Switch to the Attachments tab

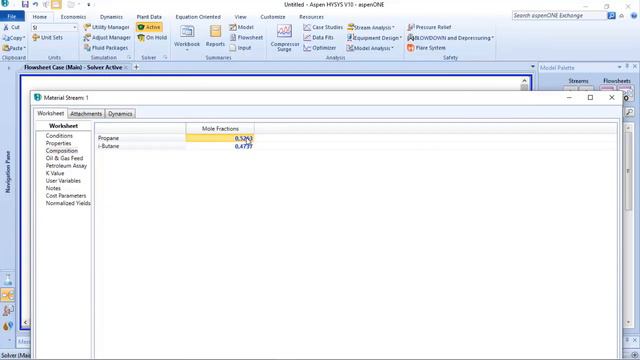coord(86,114)
